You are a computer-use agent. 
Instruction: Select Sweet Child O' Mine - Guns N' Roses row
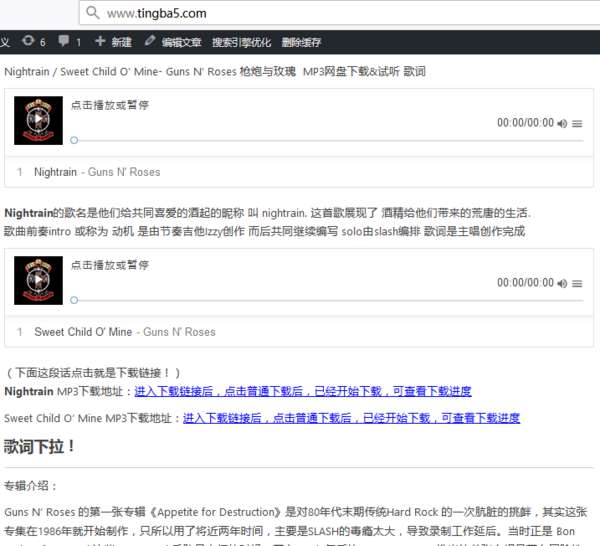(x=299, y=332)
